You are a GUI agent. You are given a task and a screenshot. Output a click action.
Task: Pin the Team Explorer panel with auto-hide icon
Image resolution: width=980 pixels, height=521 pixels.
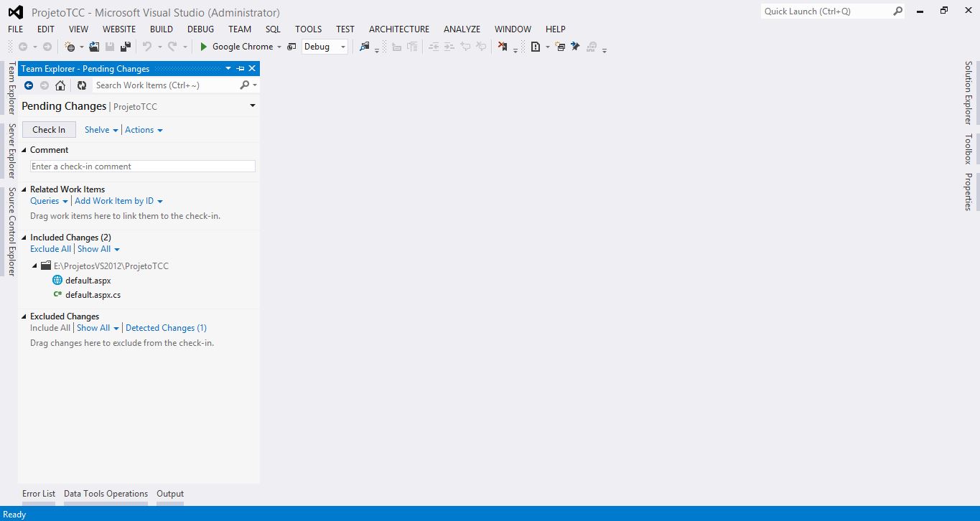(241, 69)
